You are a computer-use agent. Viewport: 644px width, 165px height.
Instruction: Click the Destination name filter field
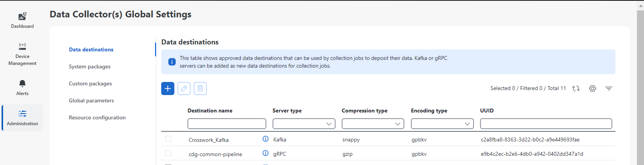click(x=227, y=124)
